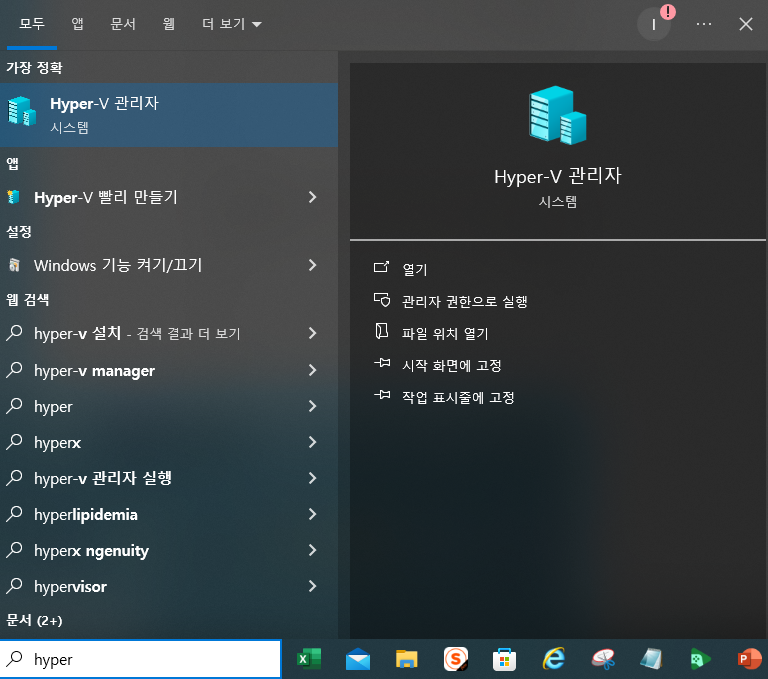Open the user account avatar with alert badge
Screen dimensions: 768x679
654,24
